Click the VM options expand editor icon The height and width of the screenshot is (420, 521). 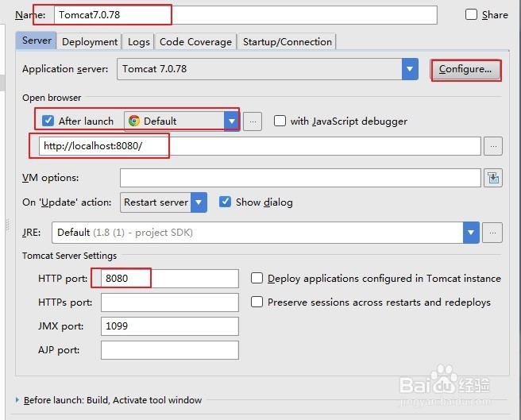pos(493,178)
